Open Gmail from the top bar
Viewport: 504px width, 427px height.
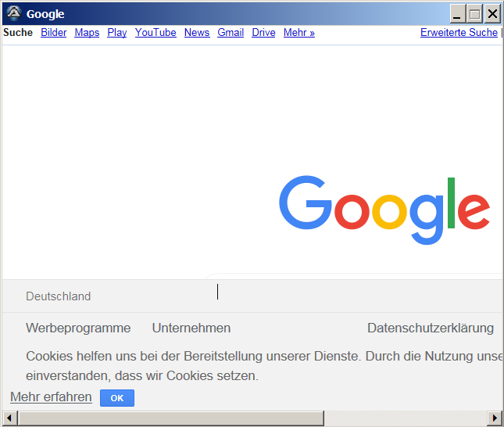pos(231,33)
